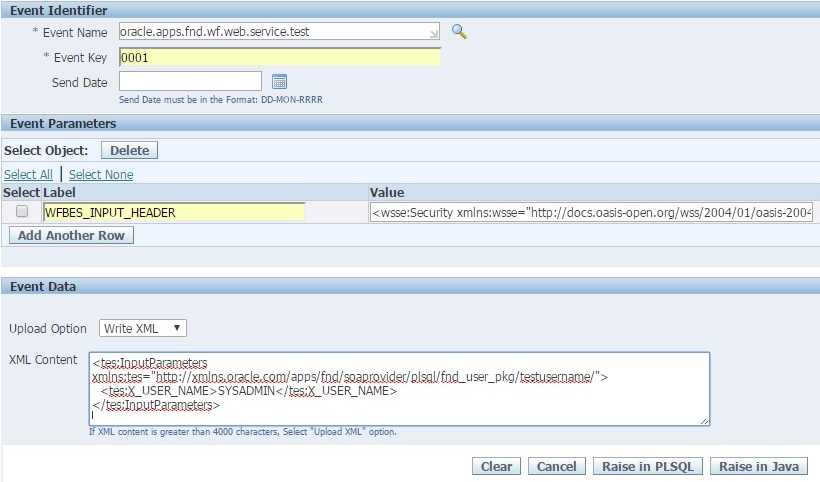Click the Select All link
The height and width of the screenshot is (482, 820).
coord(28,174)
